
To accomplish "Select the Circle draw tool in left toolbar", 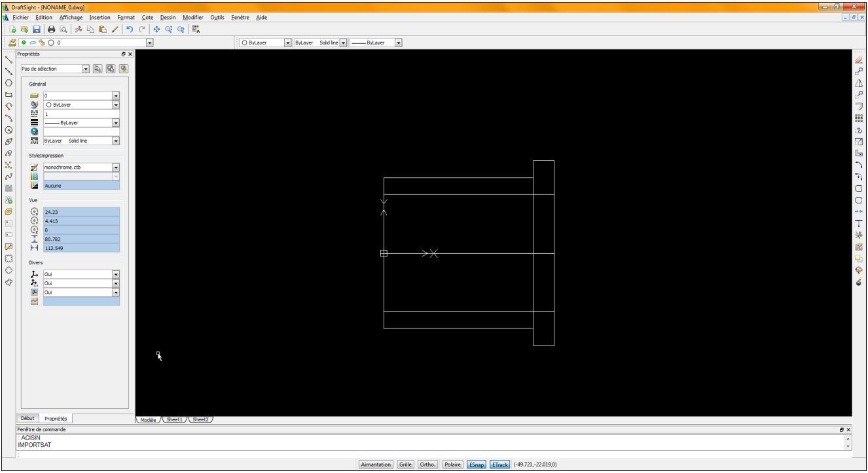I will tap(9, 83).
